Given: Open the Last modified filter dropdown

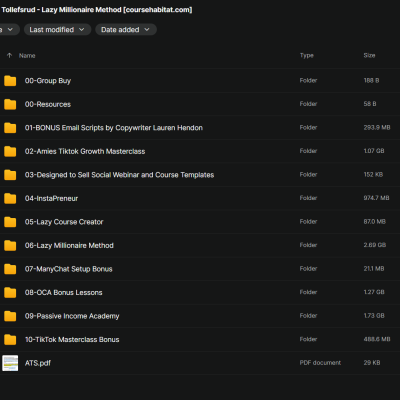Looking at the screenshot, I should (x=57, y=30).
